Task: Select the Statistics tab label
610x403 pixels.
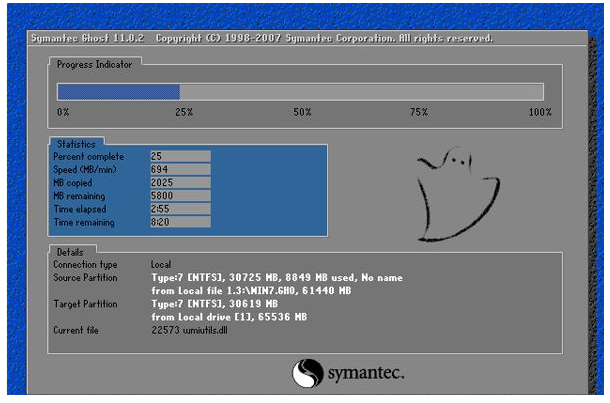Action: pos(76,144)
